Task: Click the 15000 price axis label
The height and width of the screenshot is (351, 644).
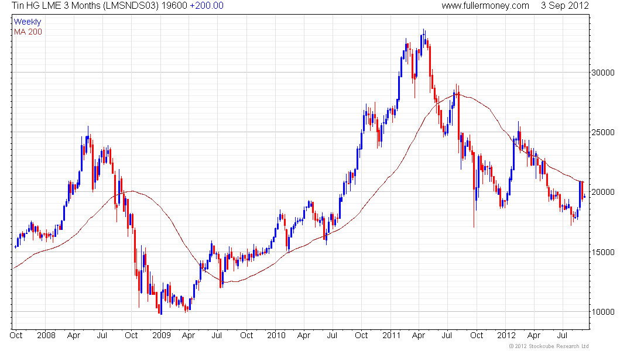Action: 603,252
